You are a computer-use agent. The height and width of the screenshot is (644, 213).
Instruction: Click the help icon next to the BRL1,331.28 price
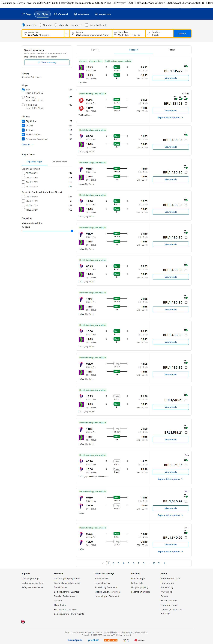pos(186,104)
